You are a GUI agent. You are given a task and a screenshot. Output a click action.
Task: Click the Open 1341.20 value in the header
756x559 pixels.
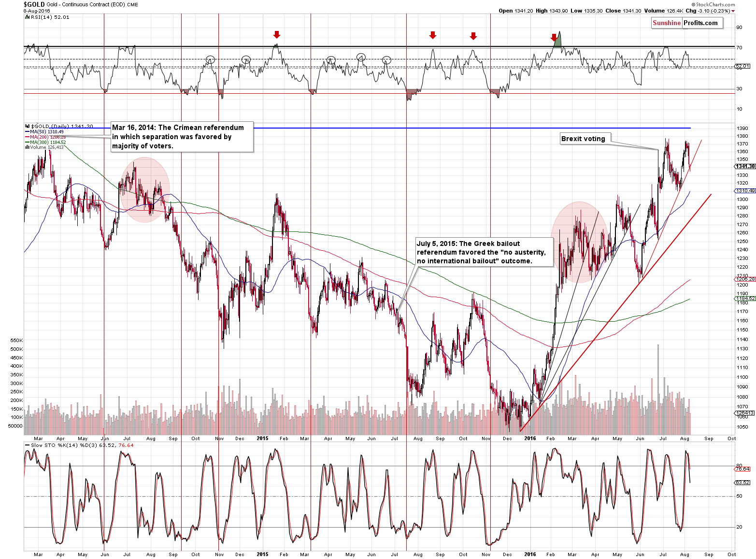click(x=515, y=11)
